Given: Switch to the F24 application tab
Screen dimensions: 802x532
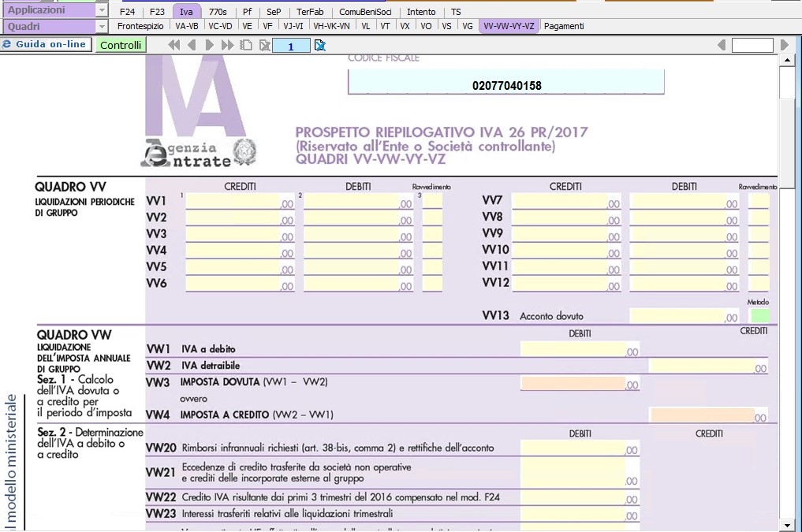Looking at the screenshot, I should pos(128,12).
